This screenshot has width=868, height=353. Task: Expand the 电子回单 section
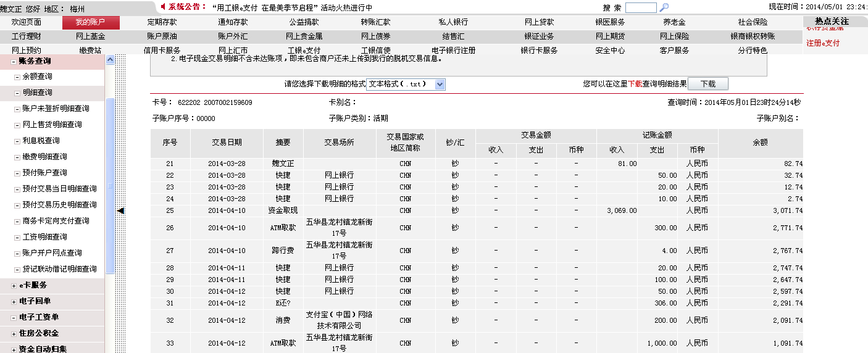[14, 301]
